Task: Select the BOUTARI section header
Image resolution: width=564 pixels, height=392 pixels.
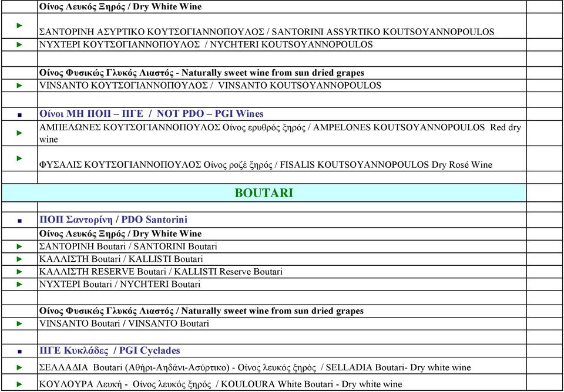Action: click(264, 193)
